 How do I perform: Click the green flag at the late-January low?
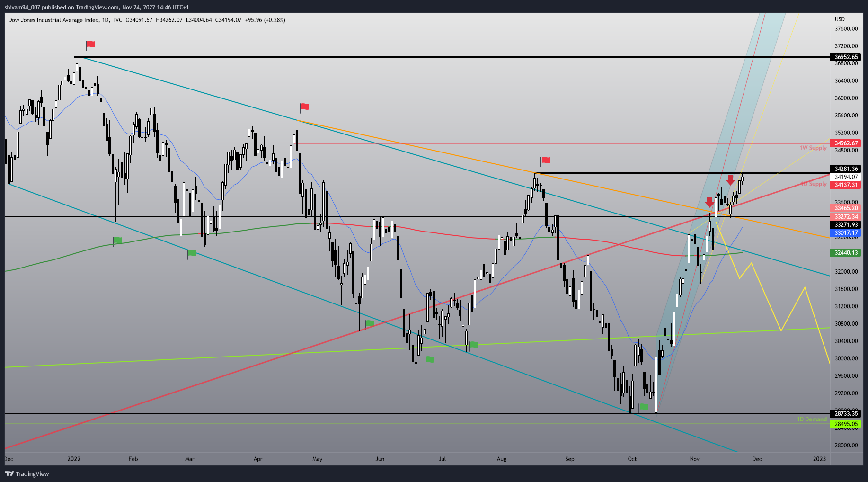pos(117,241)
